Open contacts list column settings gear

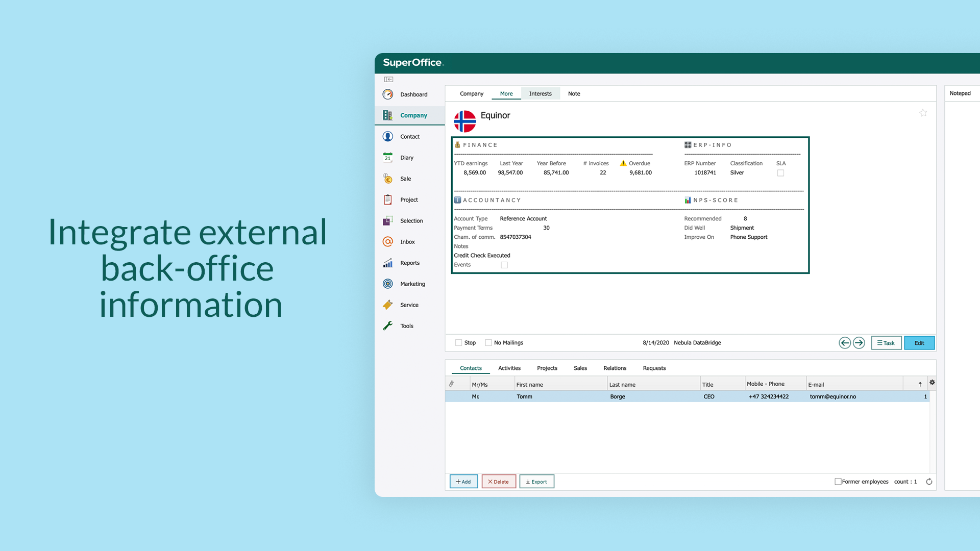932,383
